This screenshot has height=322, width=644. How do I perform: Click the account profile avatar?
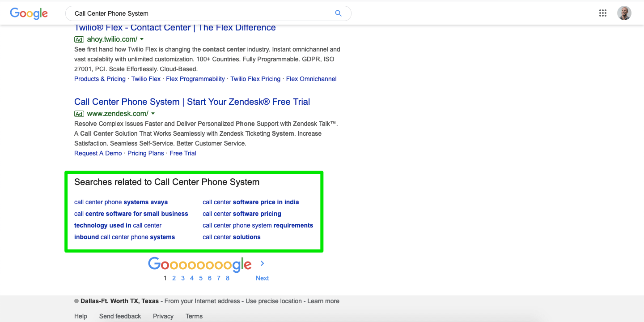click(x=624, y=13)
